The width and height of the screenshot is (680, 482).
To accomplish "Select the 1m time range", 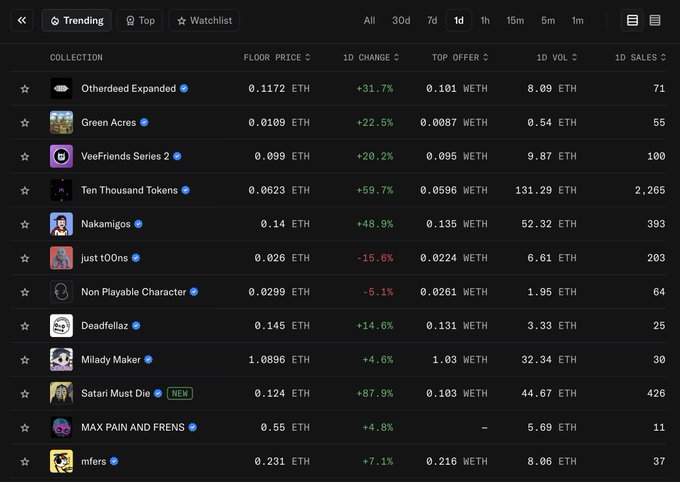I will coord(578,20).
